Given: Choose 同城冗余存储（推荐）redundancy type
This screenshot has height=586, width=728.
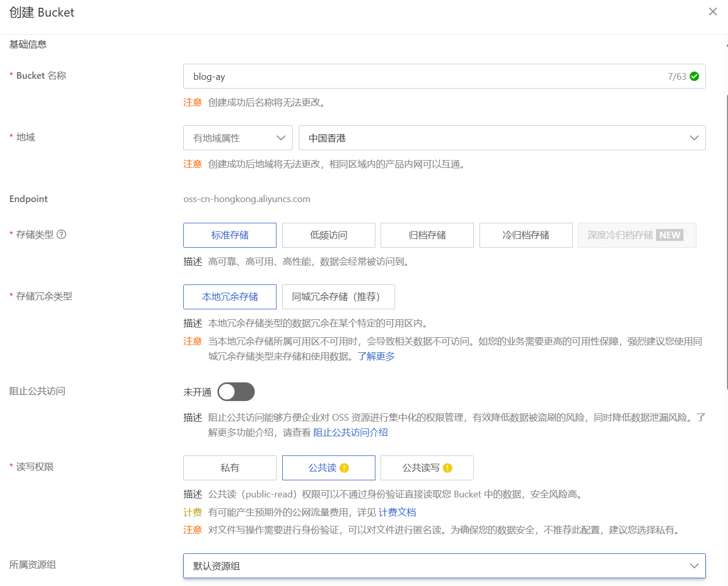Looking at the screenshot, I should tap(338, 297).
